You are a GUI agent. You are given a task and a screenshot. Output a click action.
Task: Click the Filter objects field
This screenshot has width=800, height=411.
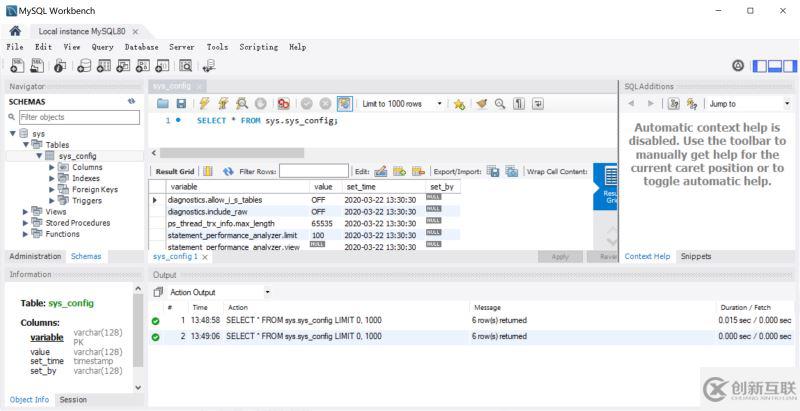coord(79,117)
